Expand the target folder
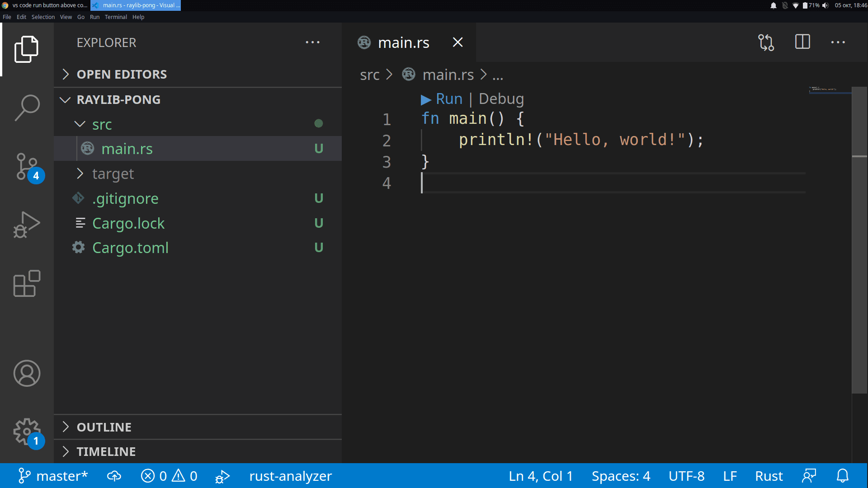This screenshot has height=488, width=868. pos(198,174)
